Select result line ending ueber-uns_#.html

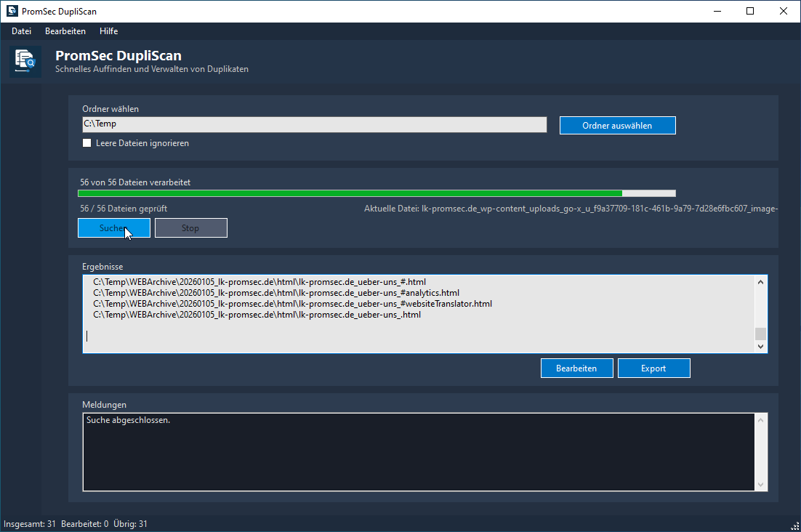pyautogui.click(x=259, y=282)
